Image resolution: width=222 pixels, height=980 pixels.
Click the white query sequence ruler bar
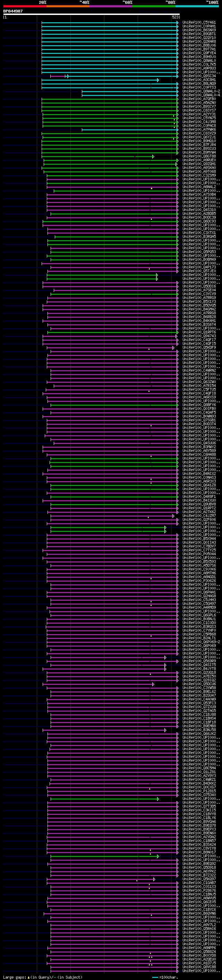point(91,15)
